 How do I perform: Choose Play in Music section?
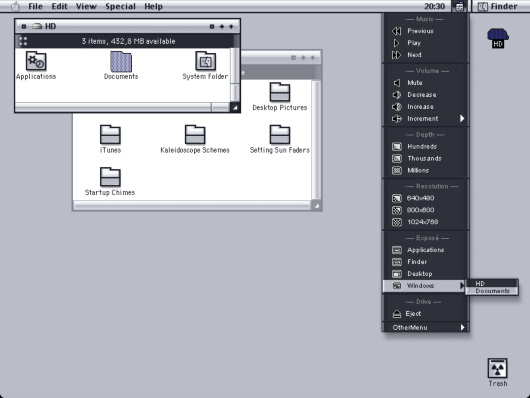(425, 43)
